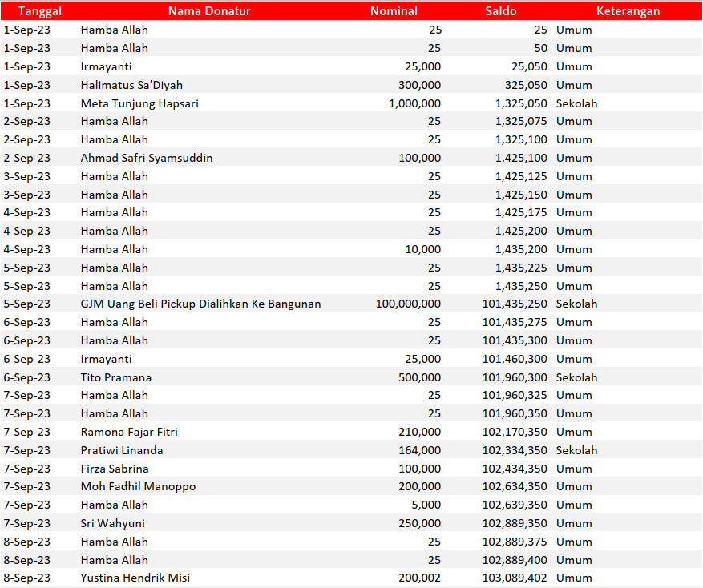This screenshot has width=703, height=588.
Task: Click the Pratiwi Linanda name cell
Action: 122,450
